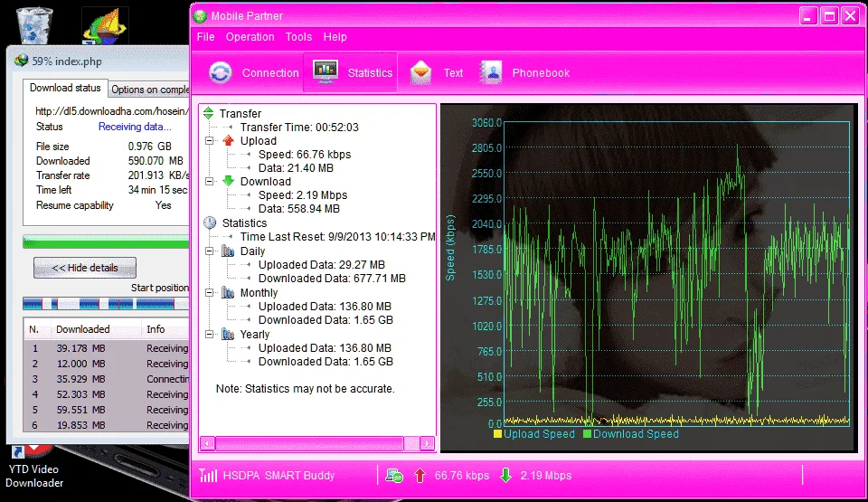The width and height of the screenshot is (868, 502).
Task: Select connection row with 35.929 MB
Action: pyautogui.click(x=107, y=379)
